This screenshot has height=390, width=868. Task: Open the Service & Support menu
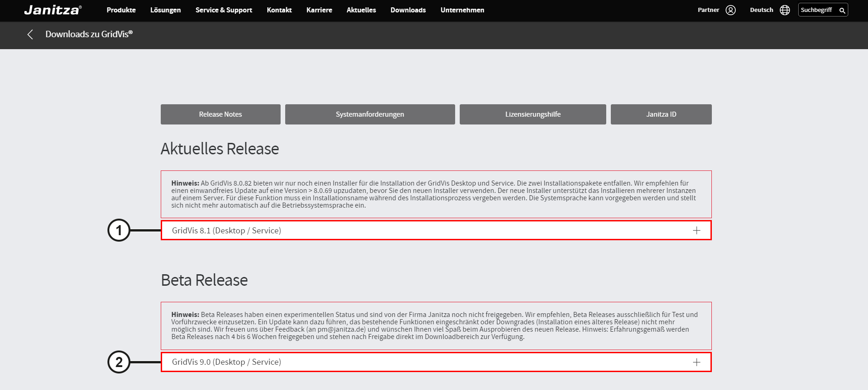(x=224, y=10)
